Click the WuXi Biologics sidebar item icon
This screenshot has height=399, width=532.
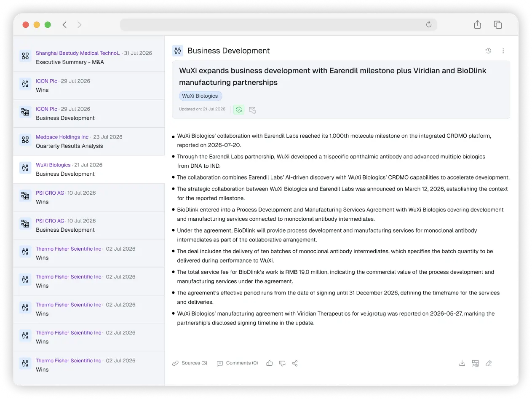[25, 168]
